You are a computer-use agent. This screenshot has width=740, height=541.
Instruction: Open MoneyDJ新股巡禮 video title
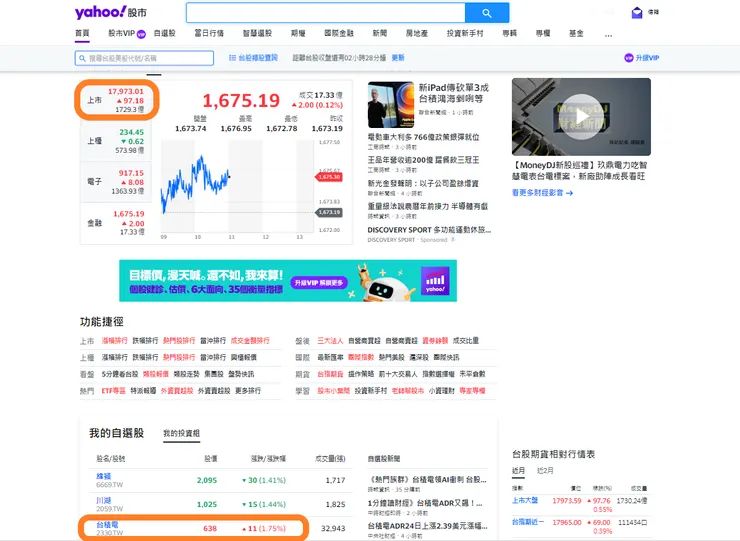580,170
